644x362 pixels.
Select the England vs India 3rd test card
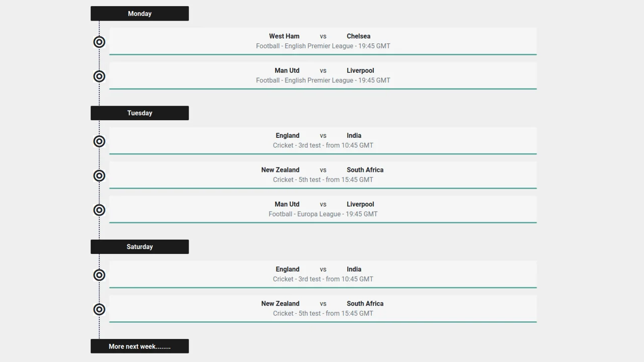tap(323, 140)
